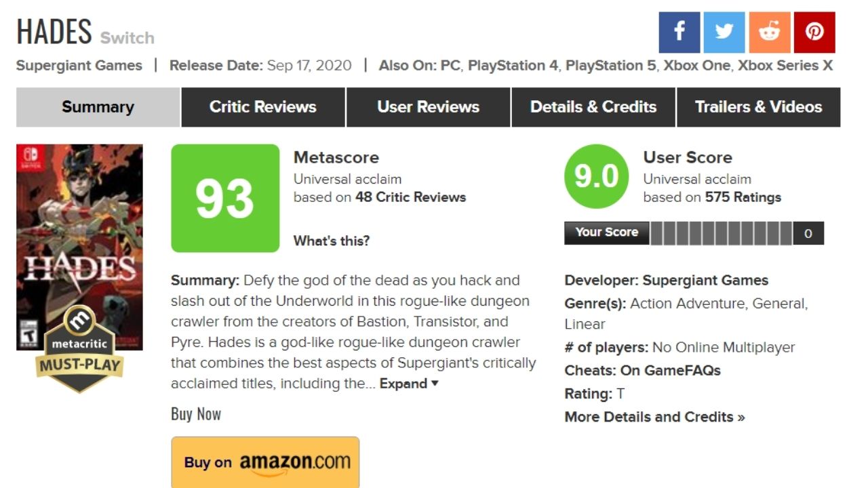The image size is (868, 488).
Task: Share page on Twitter
Action: point(724,32)
